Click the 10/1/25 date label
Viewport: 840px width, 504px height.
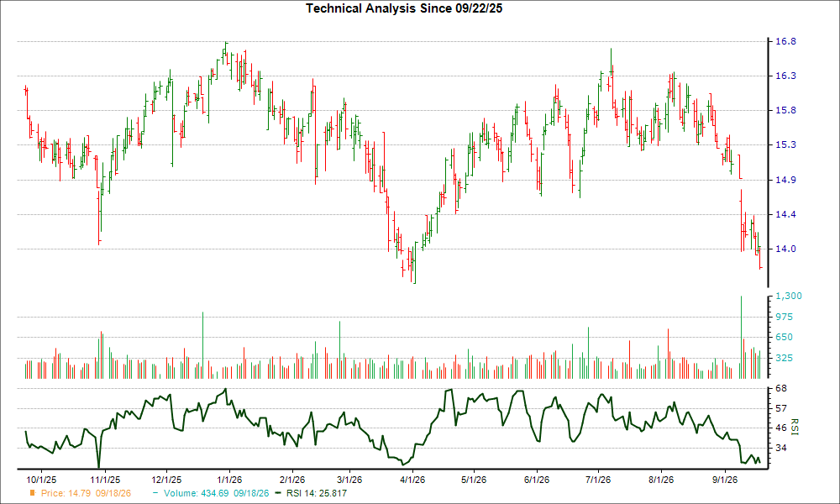[x=41, y=480]
